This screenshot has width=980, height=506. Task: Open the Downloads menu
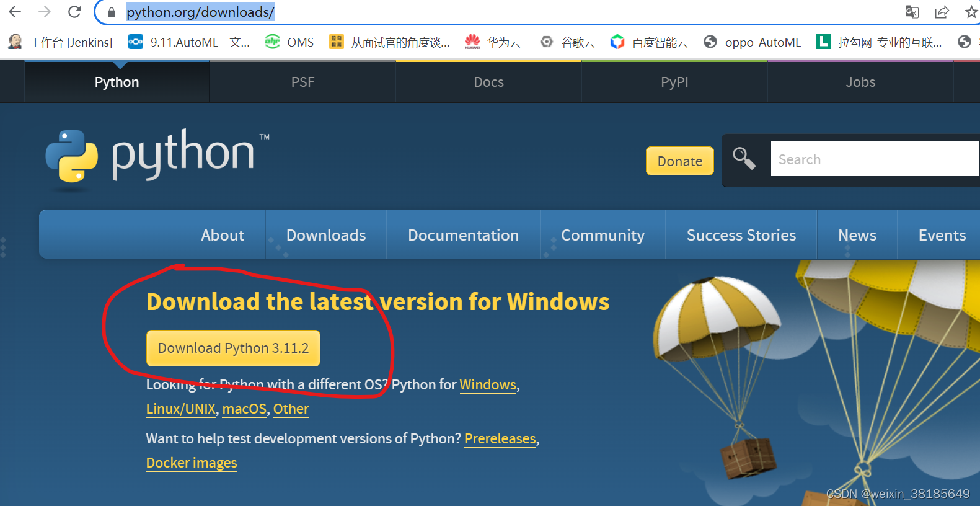pos(326,235)
